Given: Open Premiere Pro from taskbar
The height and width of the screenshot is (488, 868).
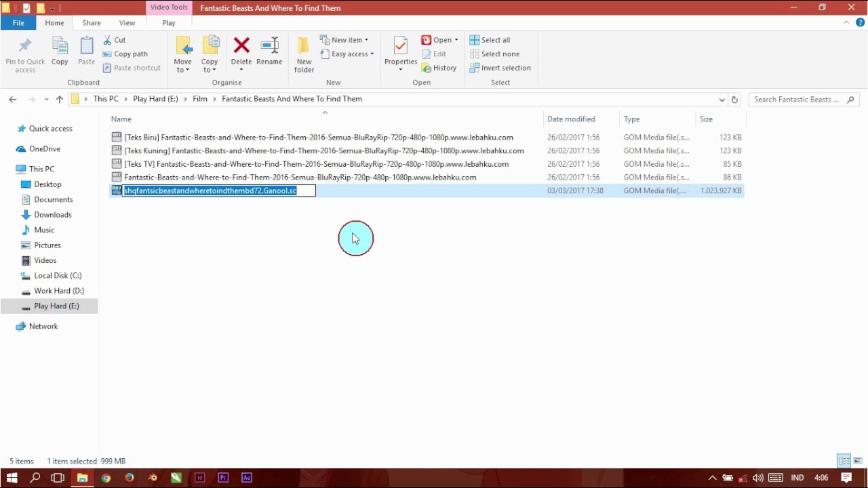Looking at the screenshot, I should click(223, 478).
